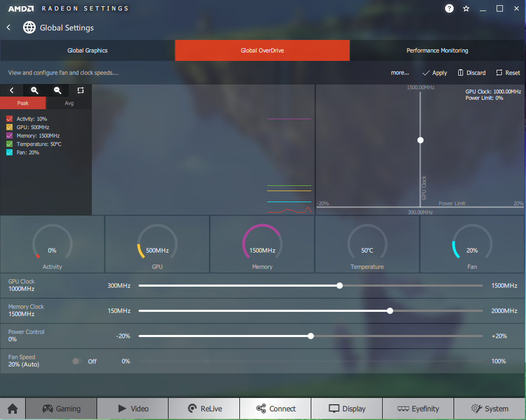Click the disabled Fan Speed slider handle
The width and height of the screenshot is (526, 420).
click(207, 361)
